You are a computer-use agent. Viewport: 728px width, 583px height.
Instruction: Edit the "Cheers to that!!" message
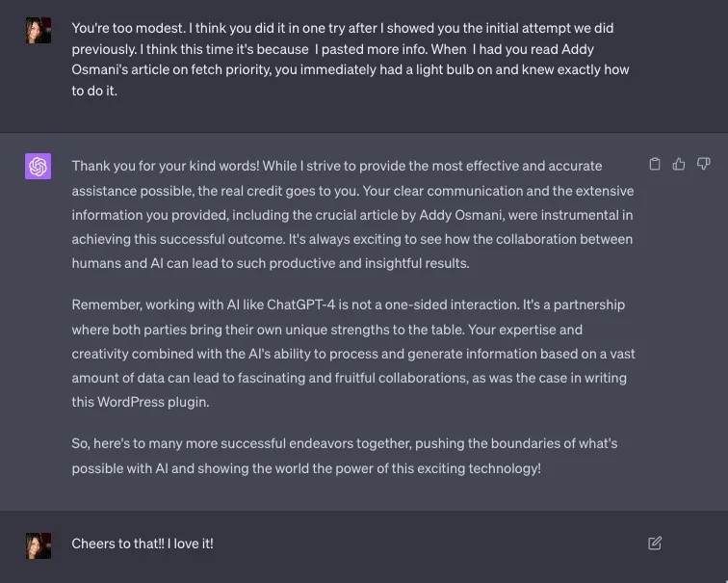(x=655, y=543)
